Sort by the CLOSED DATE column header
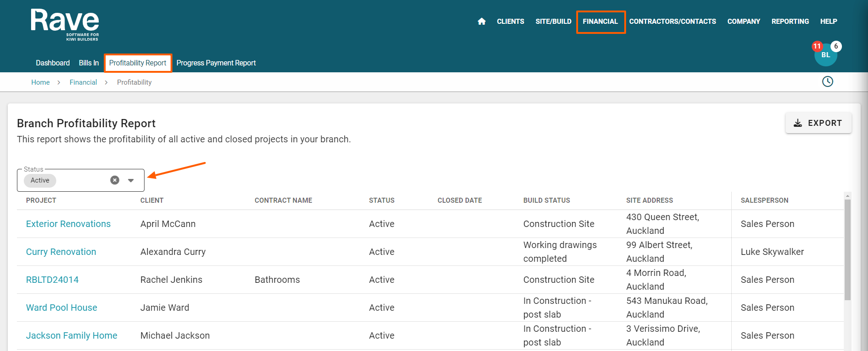The image size is (868, 351). [x=460, y=200]
